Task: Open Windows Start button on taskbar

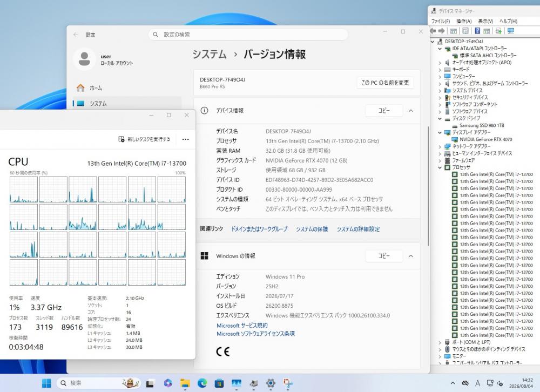Action: click(46, 383)
